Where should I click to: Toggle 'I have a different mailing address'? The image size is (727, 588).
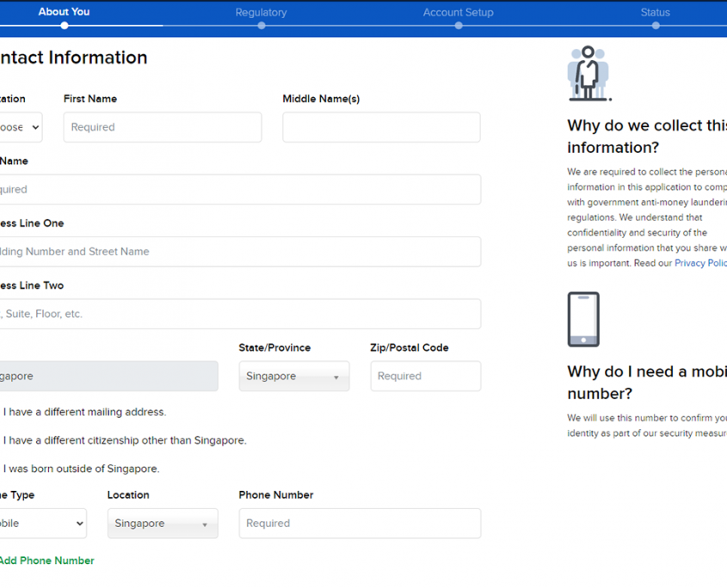tap(84, 413)
